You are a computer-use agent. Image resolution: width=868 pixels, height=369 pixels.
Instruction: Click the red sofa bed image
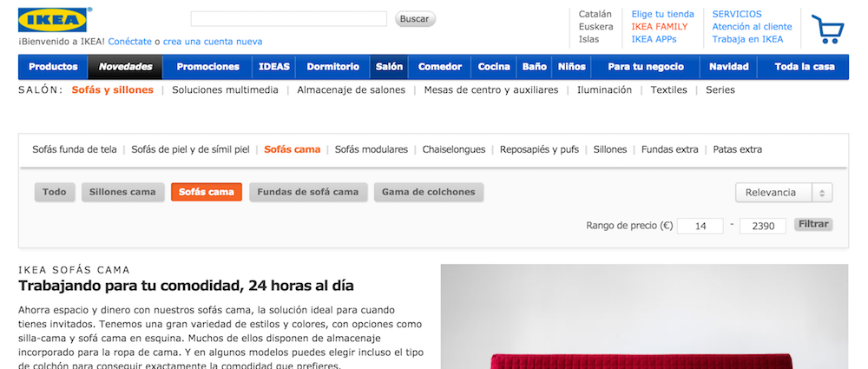(x=644, y=316)
